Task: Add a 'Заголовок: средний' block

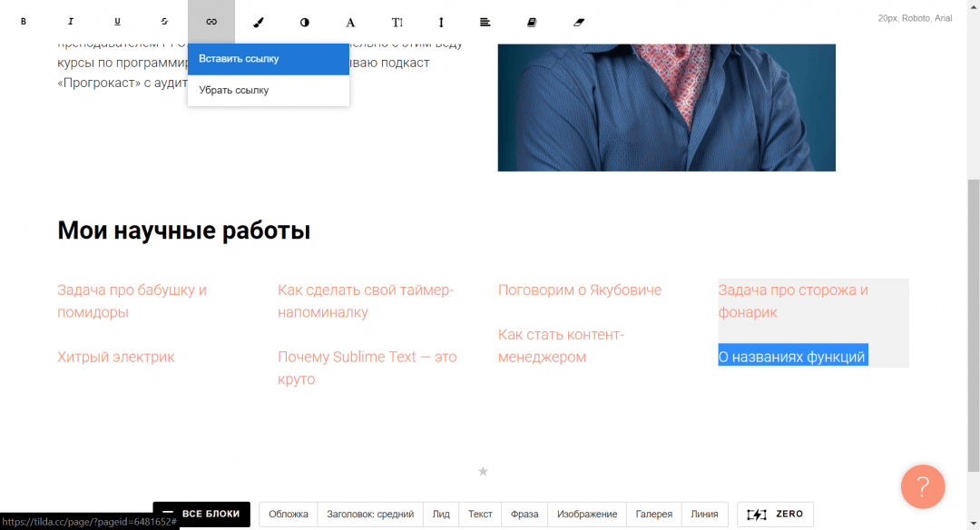Action: coord(370,515)
